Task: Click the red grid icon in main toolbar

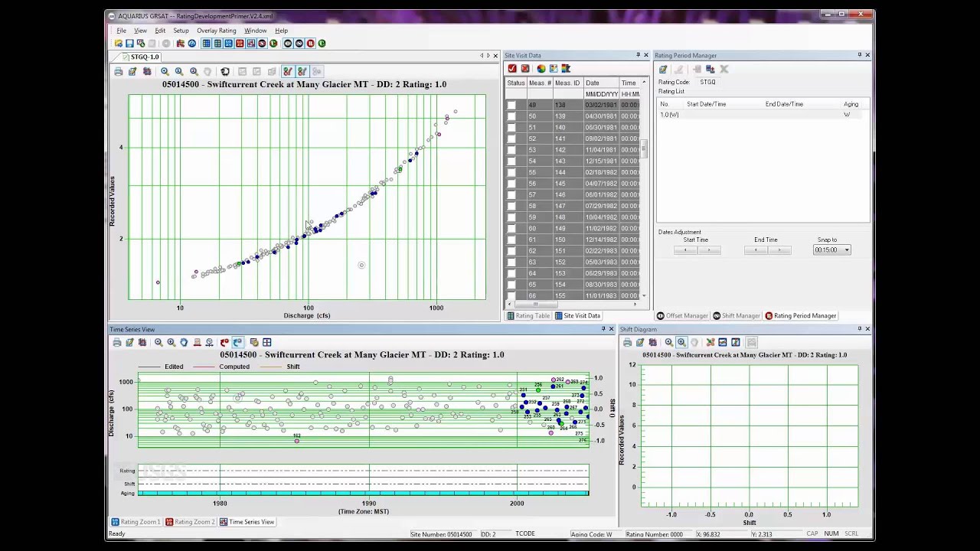Action: point(240,44)
